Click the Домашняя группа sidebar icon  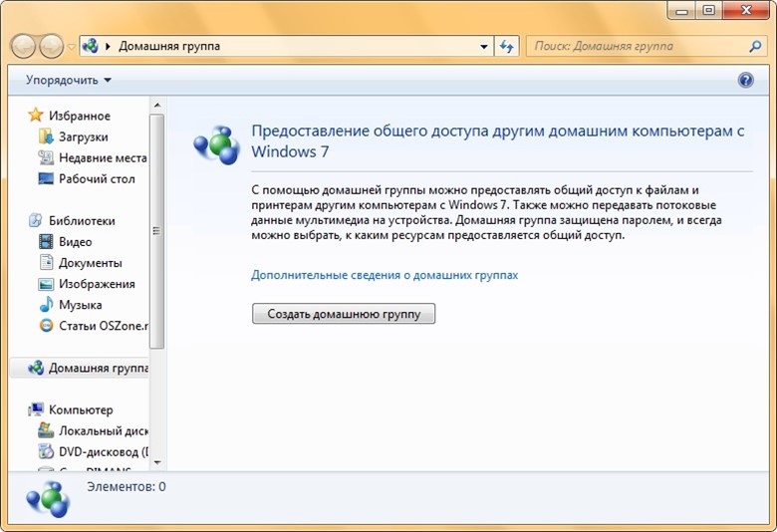coord(36,368)
